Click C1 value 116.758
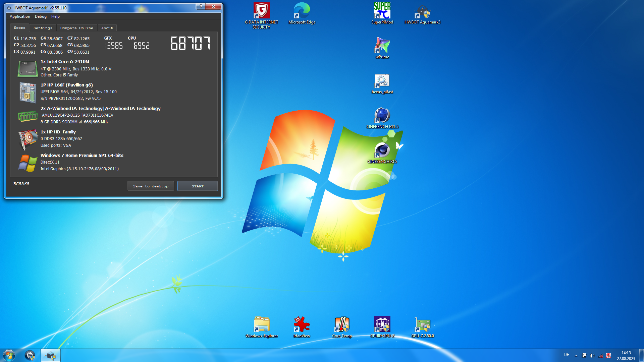Image resolution: width=644 pixels, height=362 pixels. point(28,39)
